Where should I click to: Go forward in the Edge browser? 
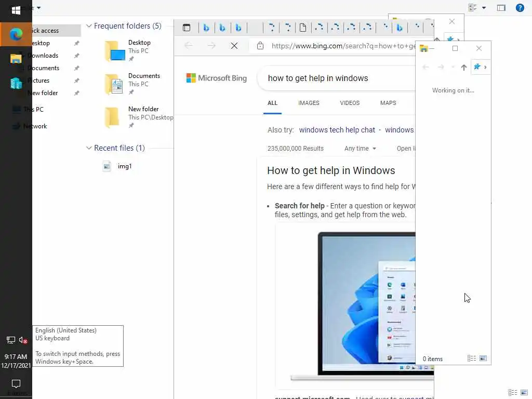click(211, 46)
